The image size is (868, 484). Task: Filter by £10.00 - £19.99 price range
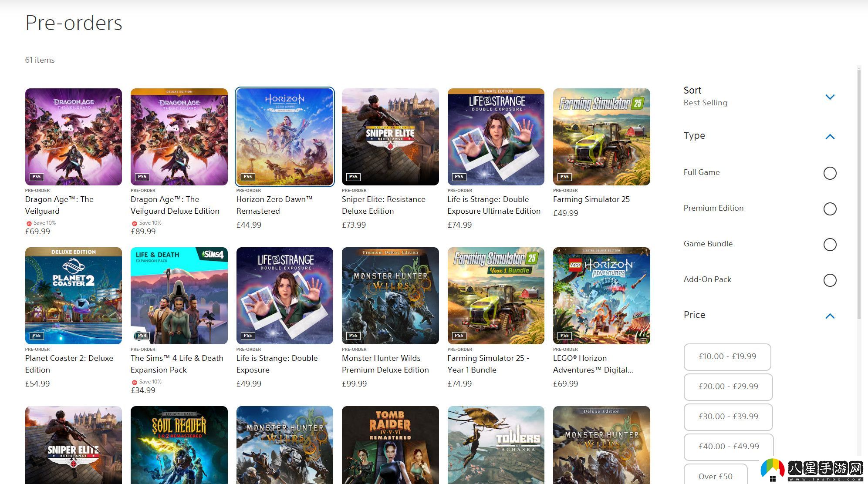(727, 356)
